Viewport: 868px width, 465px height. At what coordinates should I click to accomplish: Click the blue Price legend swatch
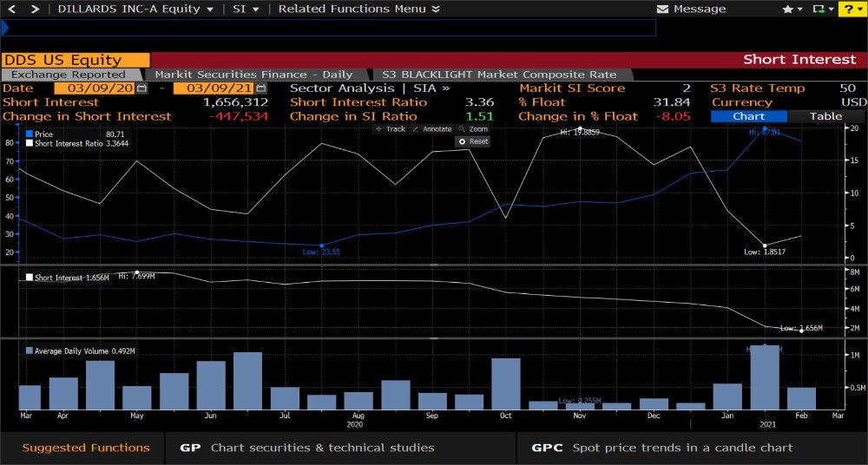coord(30,134)
